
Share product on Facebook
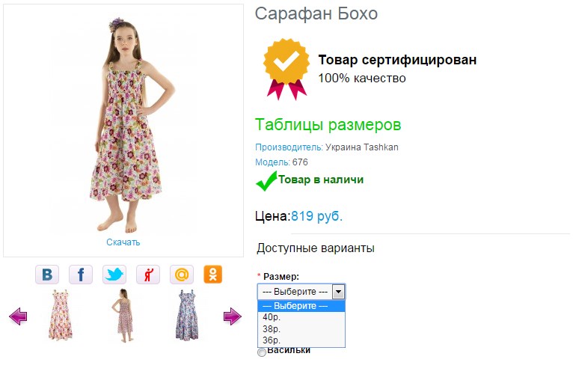click(x=81, y=275)
